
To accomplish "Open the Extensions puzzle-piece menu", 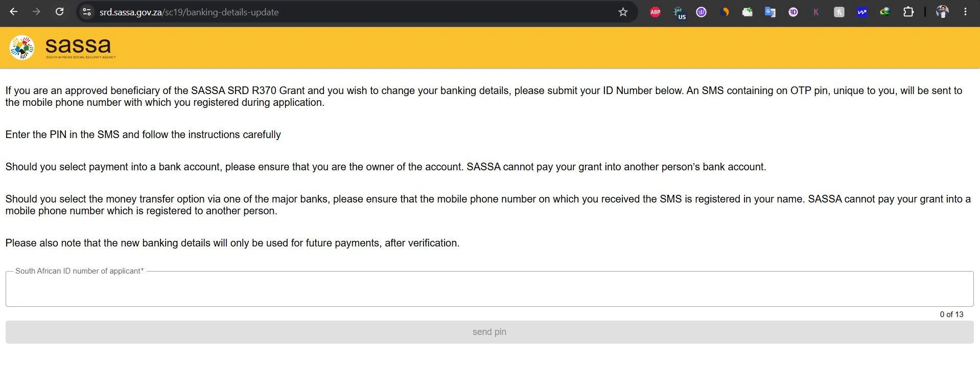I will tap(908, 12).
